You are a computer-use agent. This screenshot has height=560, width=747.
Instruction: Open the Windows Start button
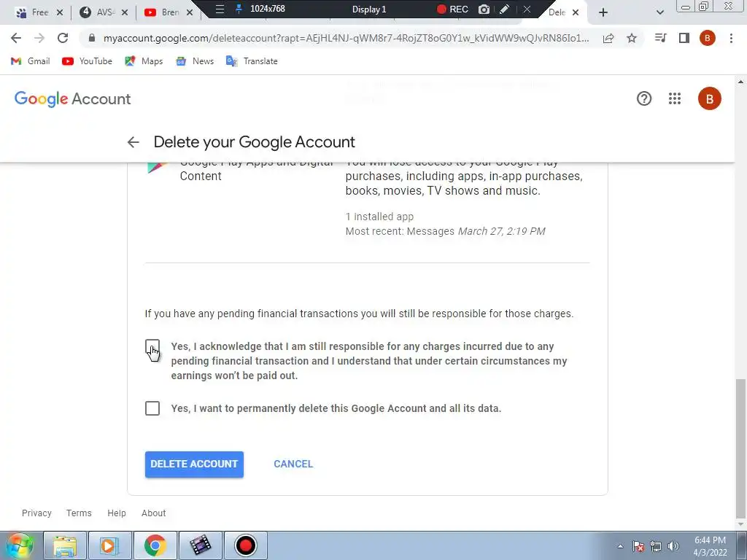click(x=19, y=545)
